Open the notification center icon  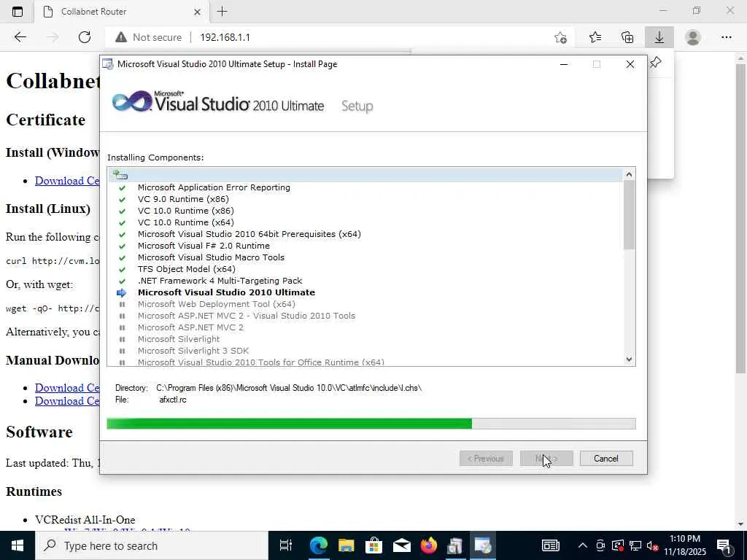click(x=724, y=545)
